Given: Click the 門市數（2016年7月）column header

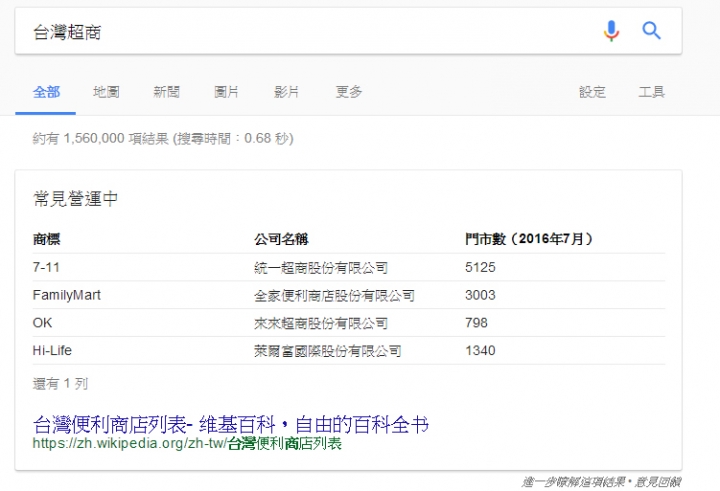Looking at the screenshot, I should click(x=529, y=239).
